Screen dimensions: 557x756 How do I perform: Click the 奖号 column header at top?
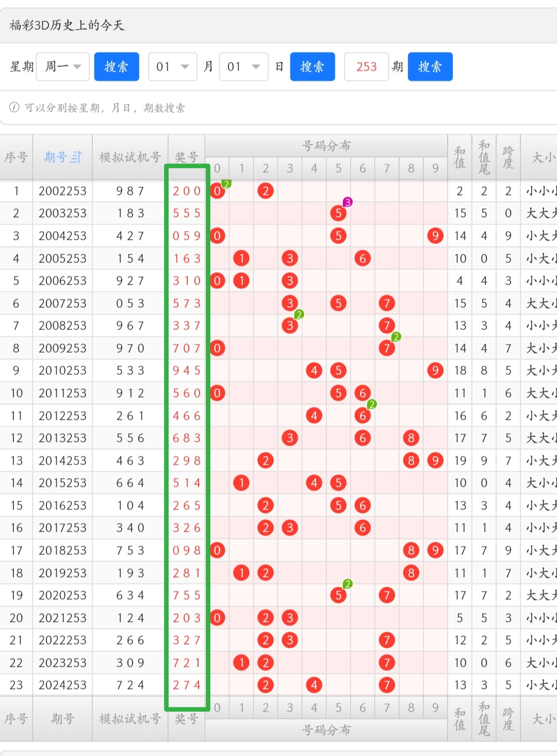coord(186,157)
